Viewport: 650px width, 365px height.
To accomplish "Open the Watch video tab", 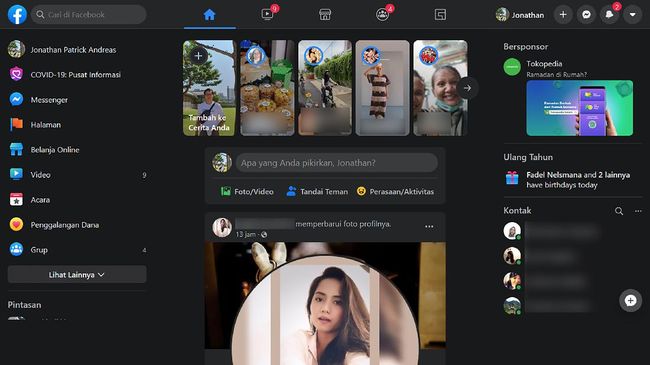I will 267,15.
